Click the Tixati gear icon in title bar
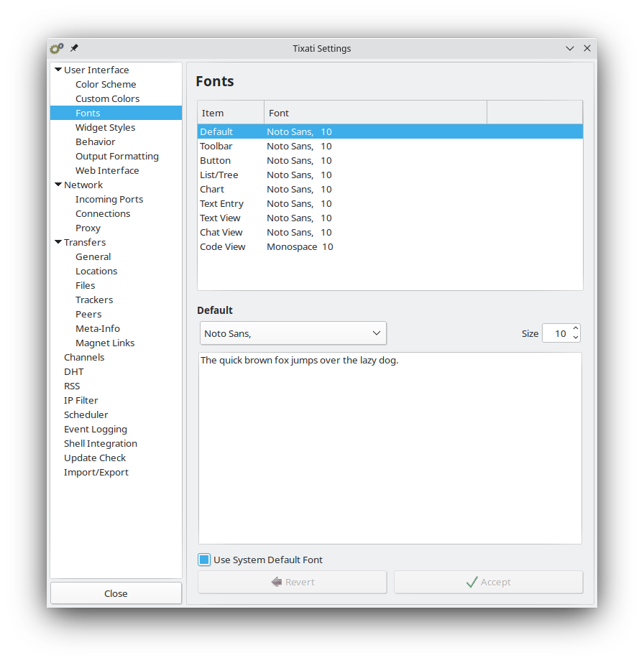 point(57,48)
